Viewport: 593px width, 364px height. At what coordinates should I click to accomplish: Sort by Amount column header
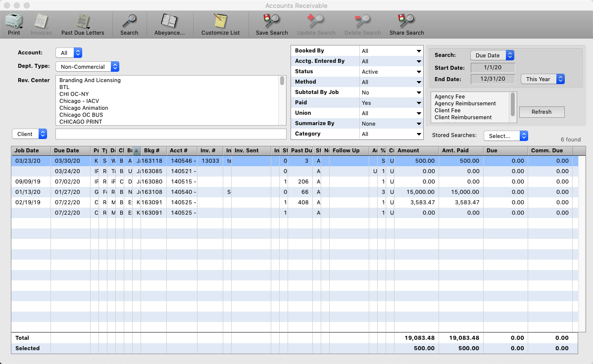point(416,150)
